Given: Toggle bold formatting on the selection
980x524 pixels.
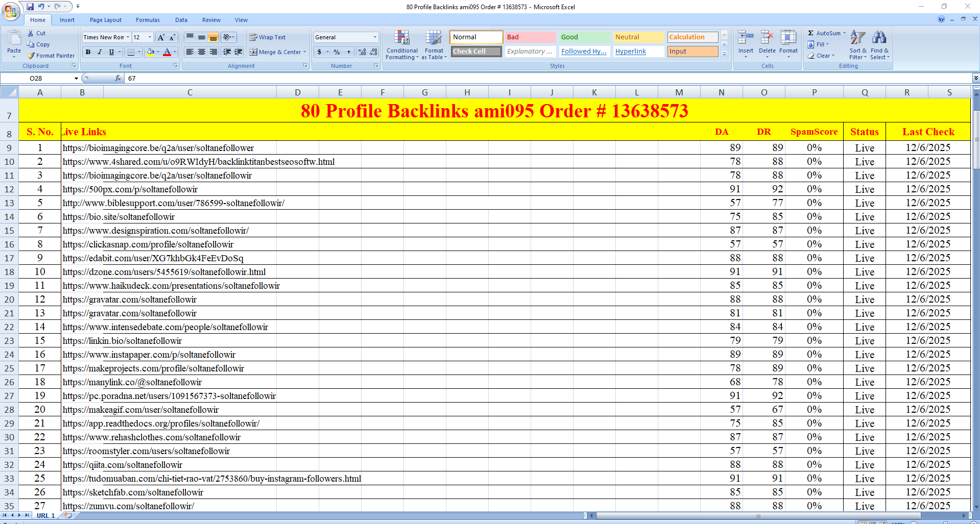Looking at the screenshot, I should (x=87, y=52).
